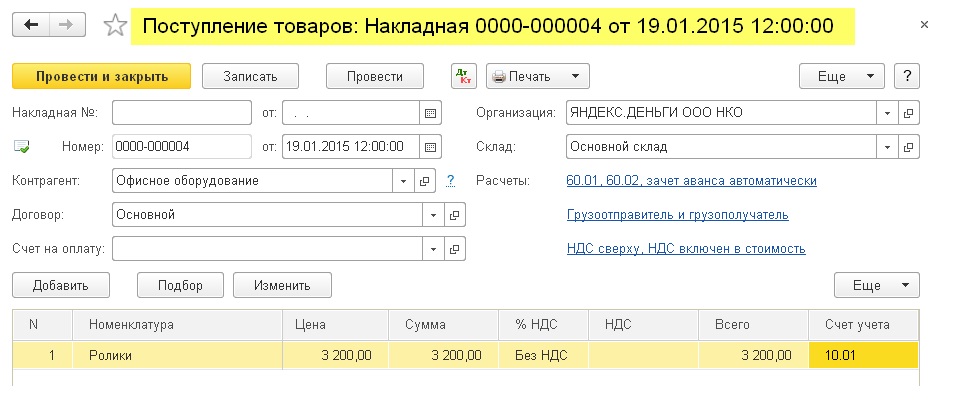The image size is (970, 401).
Task: Open the 60.01, 60.02 settlements link
Action: [x=692, y=181]
